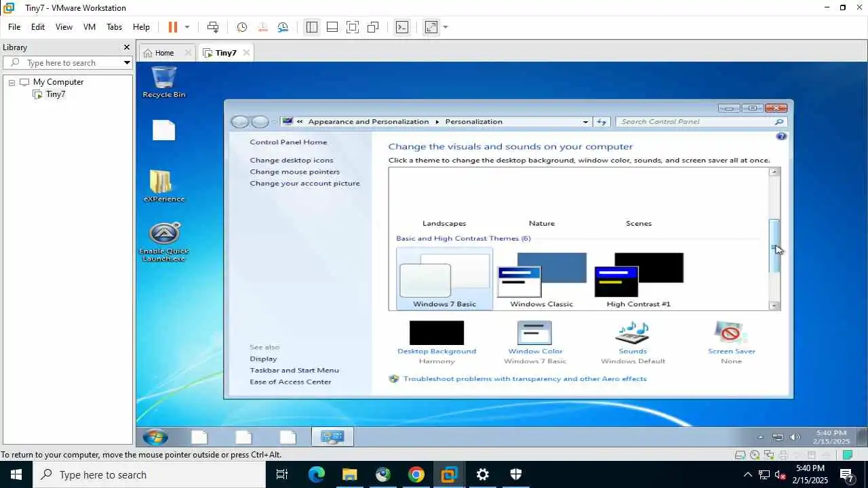Select Tiny7 in the library tree
This screenshot has height=488, width=868.
[56, 94]
